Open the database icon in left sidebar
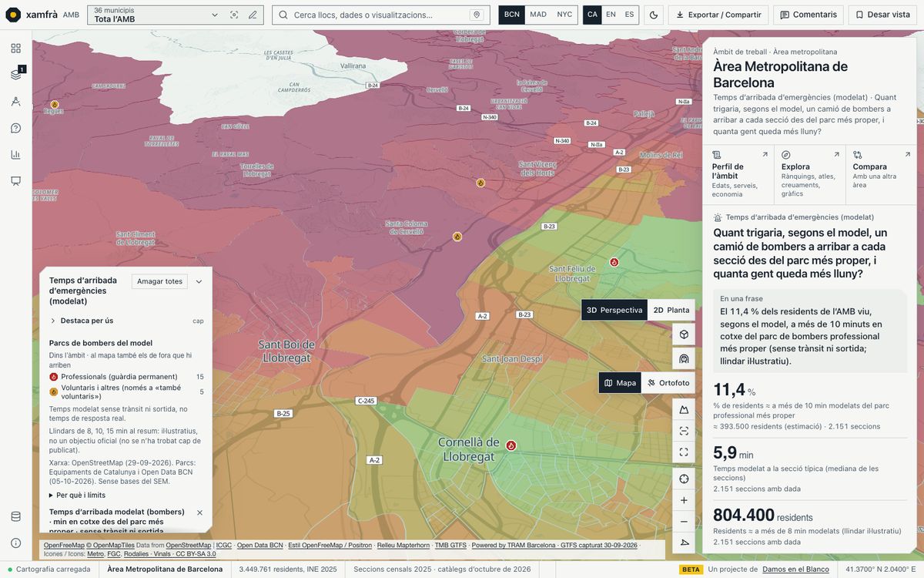This screenshot has width=924, height=578. tap(16, 516)
